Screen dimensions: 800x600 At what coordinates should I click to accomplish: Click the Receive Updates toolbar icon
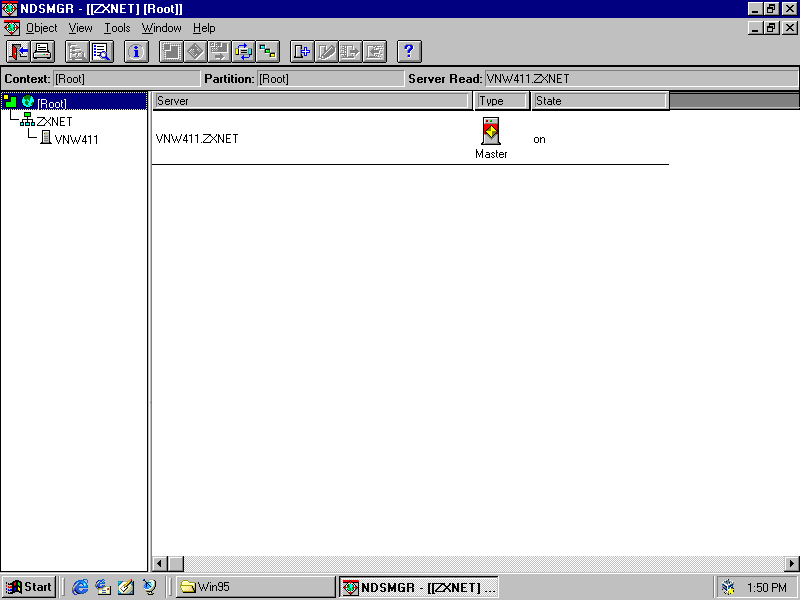tap(374, 52)
